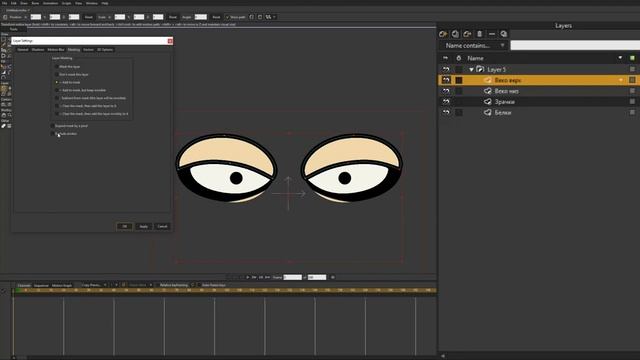This screenshot has height=360, width=640.
Task: Click the visibility column icon in Layers header
Action: pyautogui.click(x=446, y=58)
